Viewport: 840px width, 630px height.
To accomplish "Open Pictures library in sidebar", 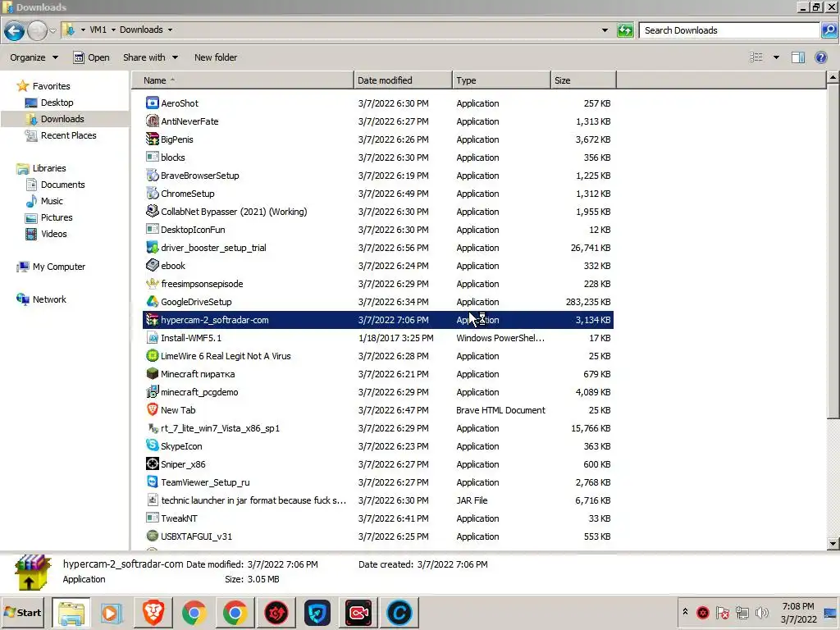I will pyautogui.click(x=57, y=217).
